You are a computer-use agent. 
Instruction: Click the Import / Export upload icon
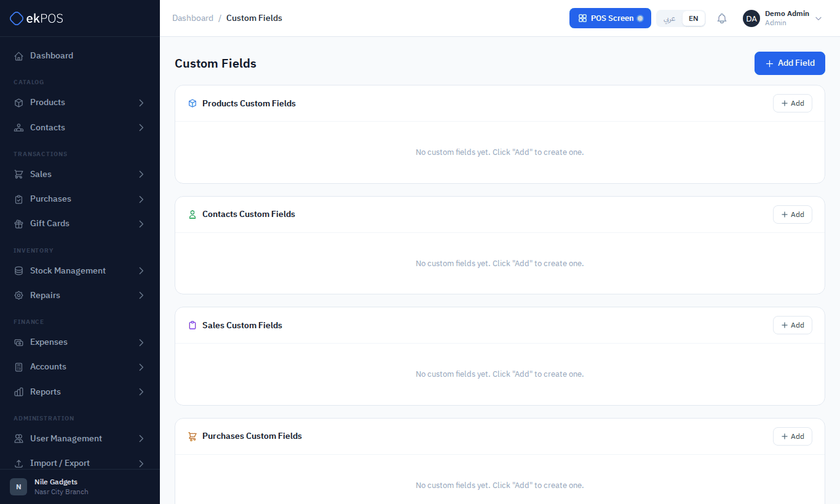(18, 463)
